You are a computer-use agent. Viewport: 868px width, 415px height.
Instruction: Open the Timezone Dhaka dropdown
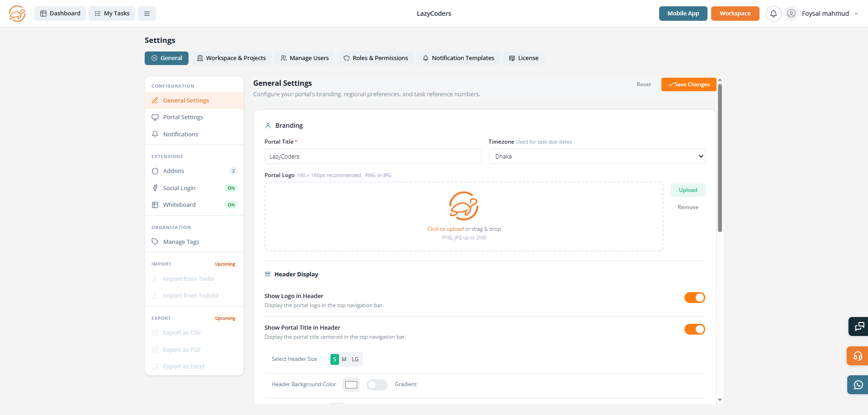[x=597, y=156]
